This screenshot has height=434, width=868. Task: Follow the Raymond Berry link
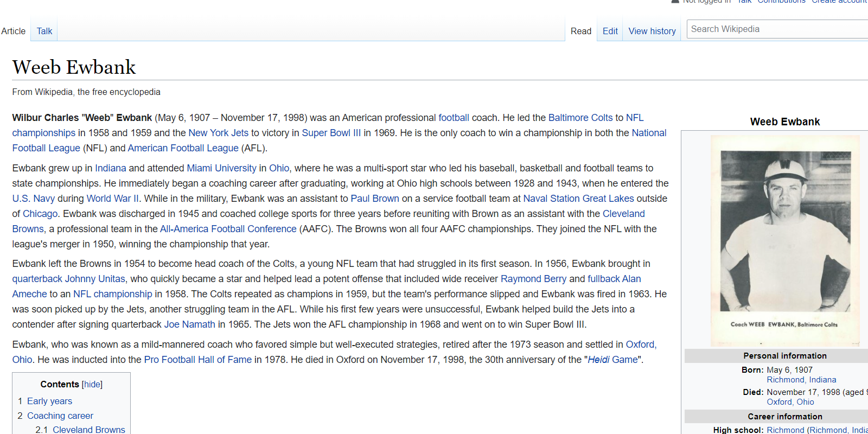click(533, 279)
